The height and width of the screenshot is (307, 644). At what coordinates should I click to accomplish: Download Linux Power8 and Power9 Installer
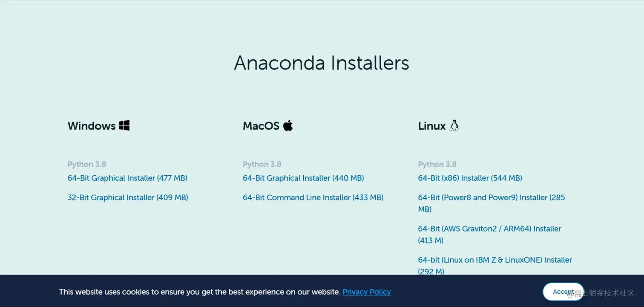tap(491, 198)
